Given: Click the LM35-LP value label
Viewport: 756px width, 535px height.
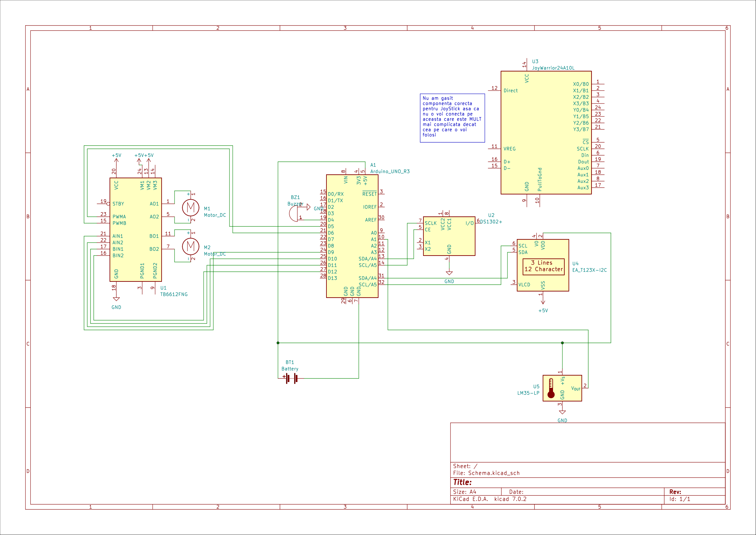Looking at the screenshot, I should tap(528, 393).
